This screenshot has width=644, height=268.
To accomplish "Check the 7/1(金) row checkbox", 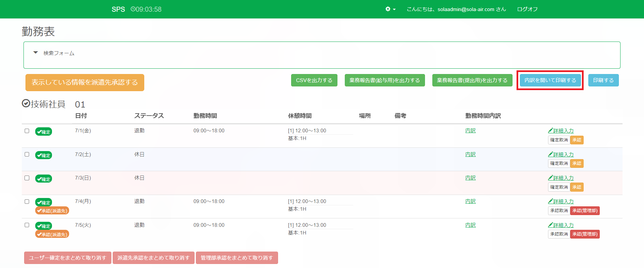I will [x=27, y=131].
